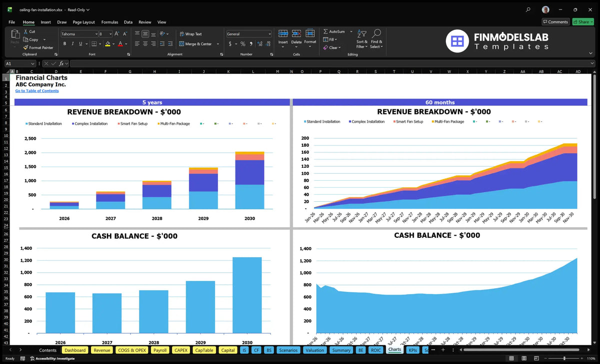
Task: Toggle middle vertical alignment
Action: click(145, 34)
